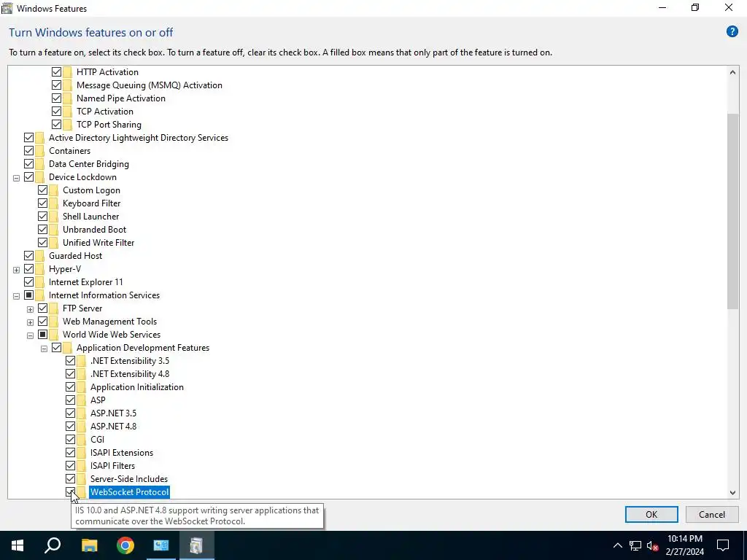The height and width of the screenshot is (560, 747).
Task: Open taskbar search magnifier
Action: pos(53,545)
